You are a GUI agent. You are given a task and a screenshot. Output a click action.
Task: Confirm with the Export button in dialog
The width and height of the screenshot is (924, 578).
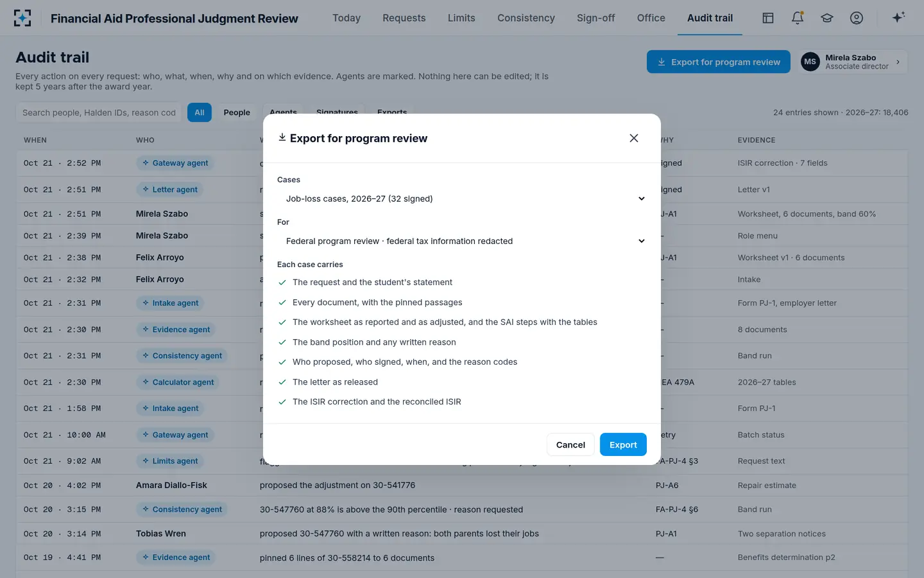pos(623,444)
